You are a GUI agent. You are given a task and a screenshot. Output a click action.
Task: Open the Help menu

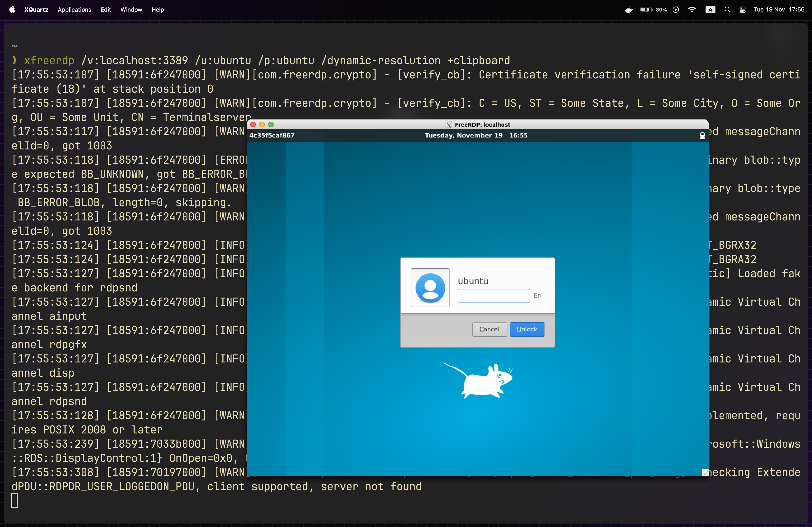pos(158,9)
